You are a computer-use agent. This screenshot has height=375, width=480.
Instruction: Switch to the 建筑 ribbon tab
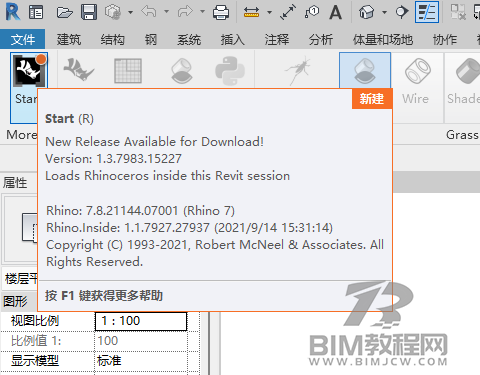[x=69, y=40]
